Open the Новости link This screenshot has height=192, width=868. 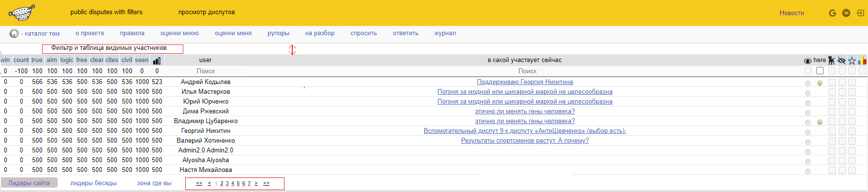coord(792,13)
